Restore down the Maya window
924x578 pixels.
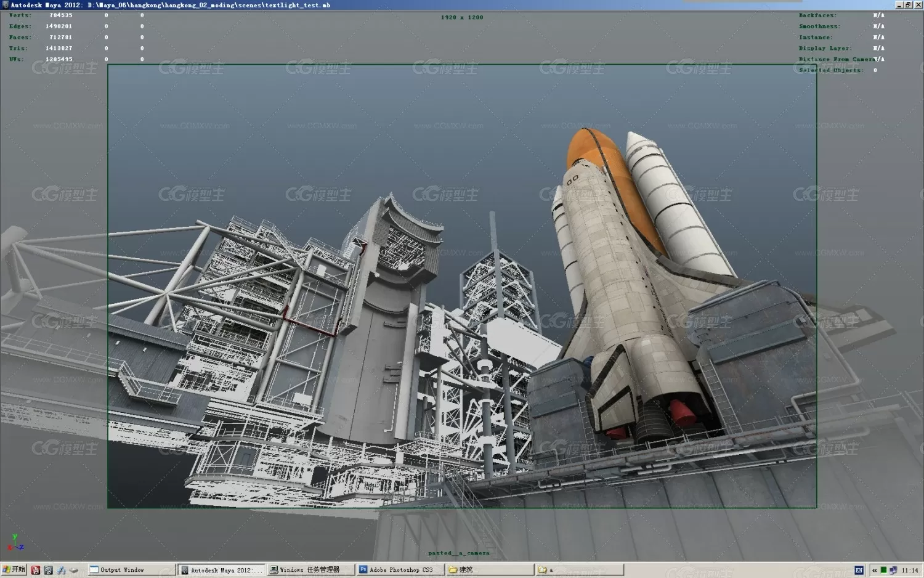(907, 4)
